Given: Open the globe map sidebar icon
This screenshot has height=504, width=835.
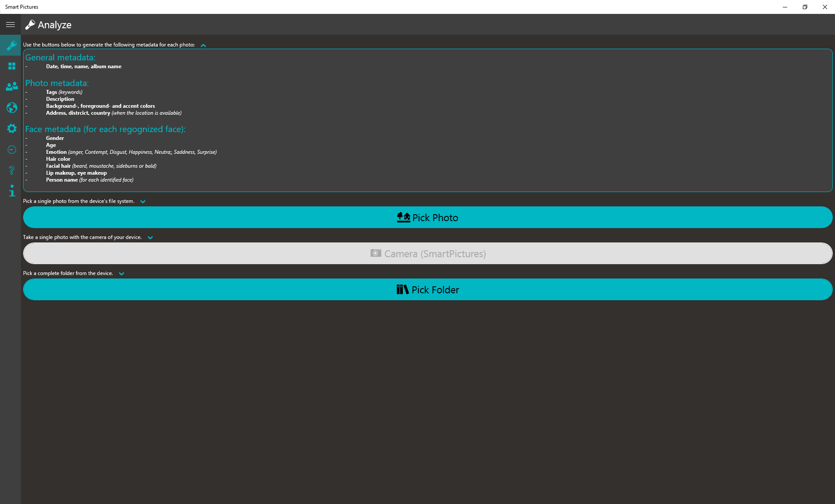Looking at the screenshot, I should click(x=12, y=107).
